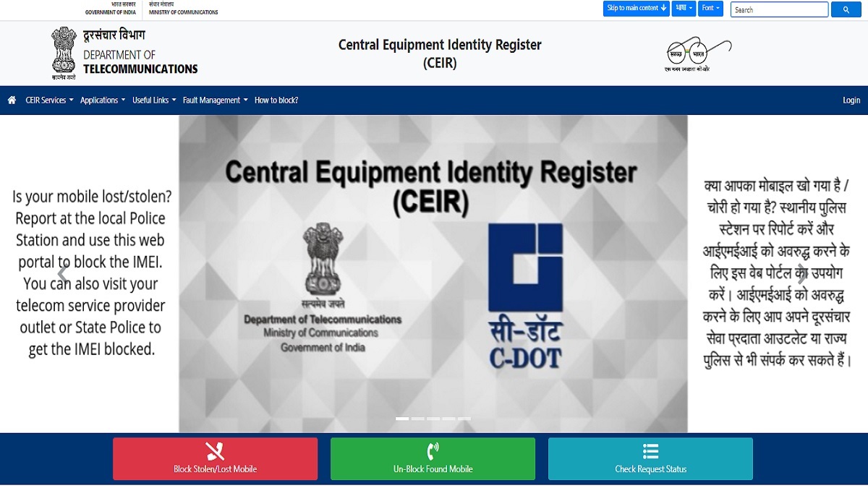
Task: Show the previous carousel slide
Action: [x=63, y=274]
